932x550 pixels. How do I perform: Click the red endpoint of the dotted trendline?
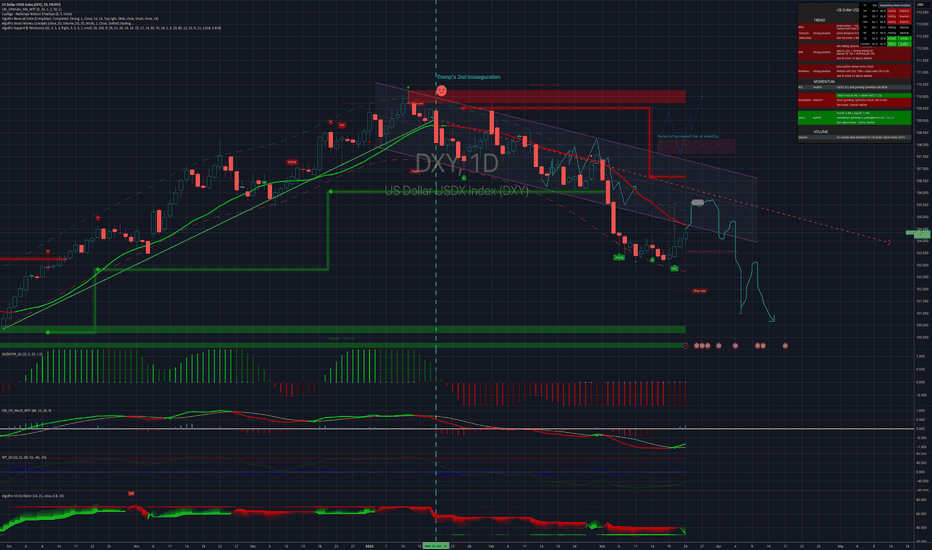click(x=889, y=243)
